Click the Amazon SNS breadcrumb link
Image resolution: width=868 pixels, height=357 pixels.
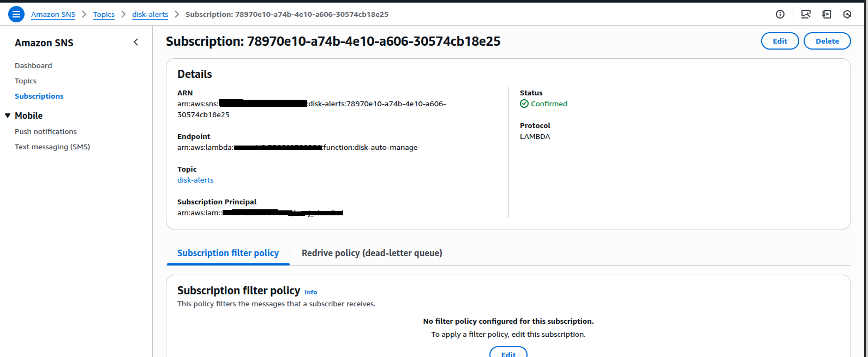point(53,14)
